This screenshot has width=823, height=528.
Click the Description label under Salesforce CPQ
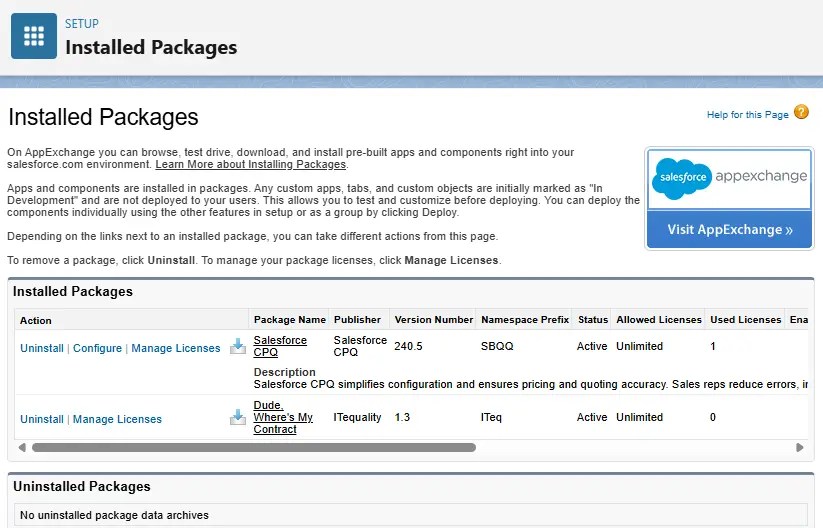[284, 372]
